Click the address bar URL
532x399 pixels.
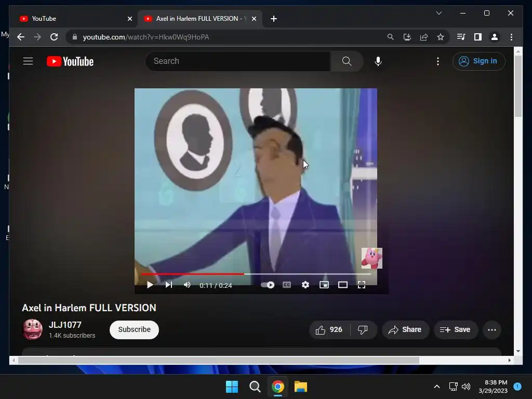146,37
